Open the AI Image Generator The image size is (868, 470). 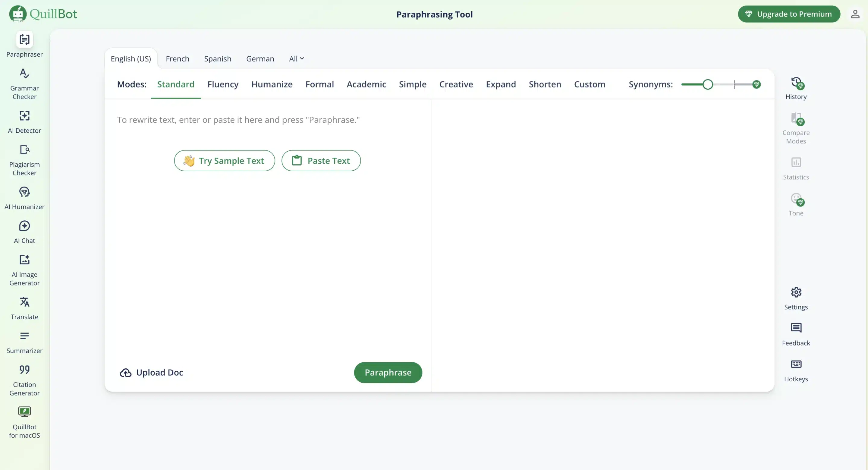point(24,270)
